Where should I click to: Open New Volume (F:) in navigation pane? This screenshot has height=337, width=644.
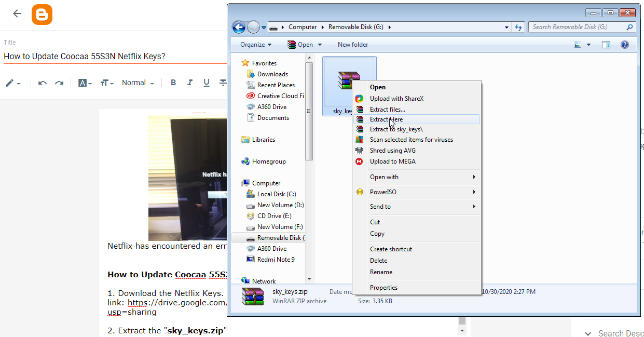(x=275, y=227)
